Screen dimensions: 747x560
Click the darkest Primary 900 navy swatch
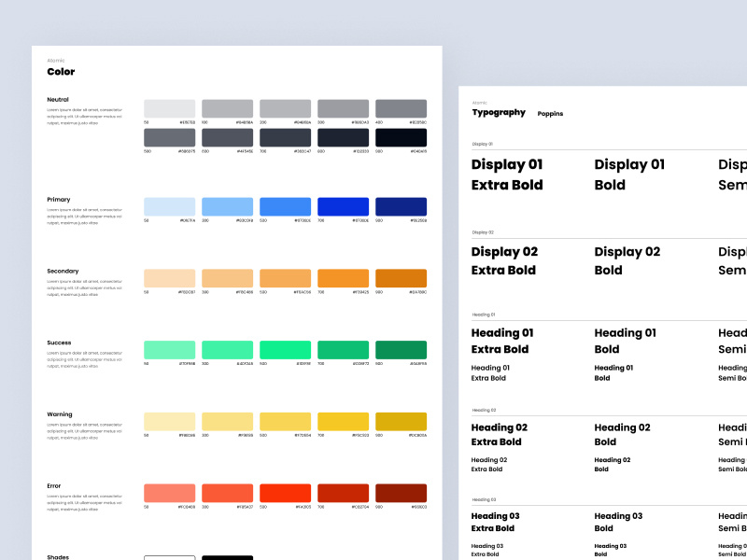[401, 206]
